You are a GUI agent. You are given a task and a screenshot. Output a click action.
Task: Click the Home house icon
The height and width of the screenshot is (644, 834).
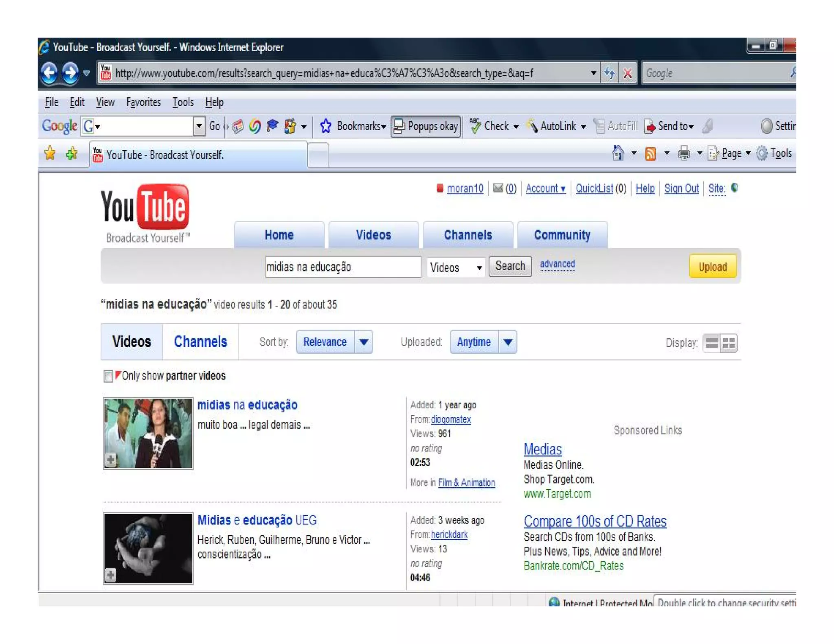(618, 153)
